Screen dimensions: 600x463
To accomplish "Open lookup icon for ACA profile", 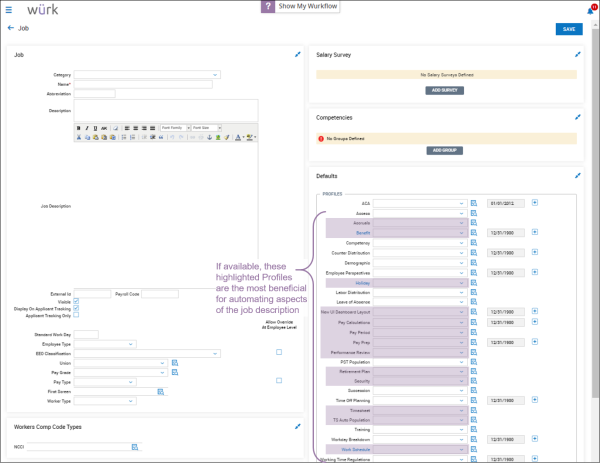I will 474,203.
